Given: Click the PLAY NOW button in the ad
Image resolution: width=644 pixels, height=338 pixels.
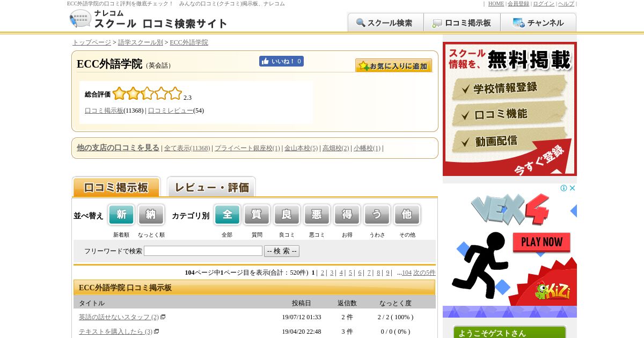Looking at the screenshot, I should (541, 242).
